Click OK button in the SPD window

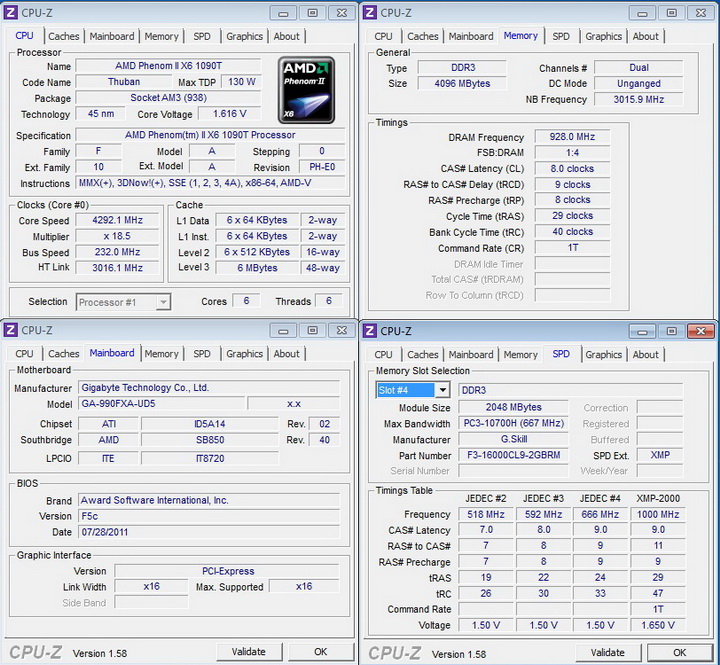click(680, 653)
